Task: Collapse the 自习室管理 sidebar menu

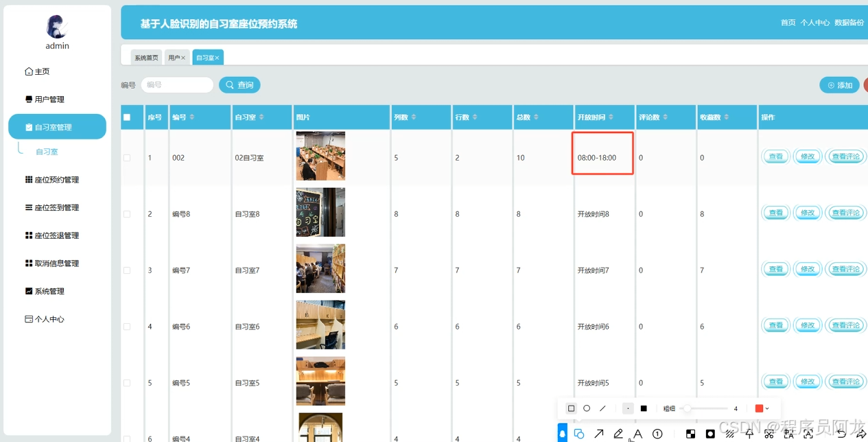Action: [57, 127]
